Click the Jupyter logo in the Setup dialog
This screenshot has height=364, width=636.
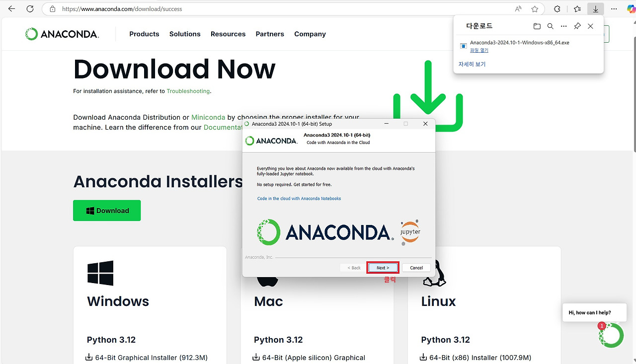coord(410,232)
